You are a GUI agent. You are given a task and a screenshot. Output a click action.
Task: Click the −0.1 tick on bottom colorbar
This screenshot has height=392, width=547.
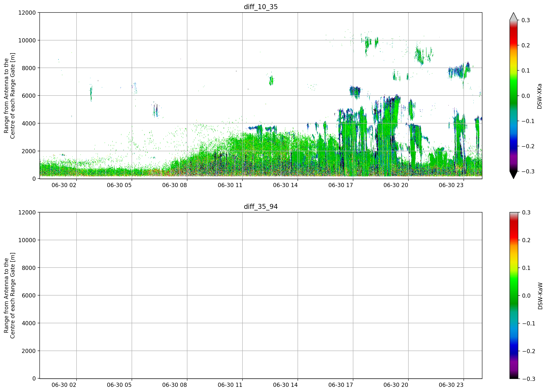point(528,323)
